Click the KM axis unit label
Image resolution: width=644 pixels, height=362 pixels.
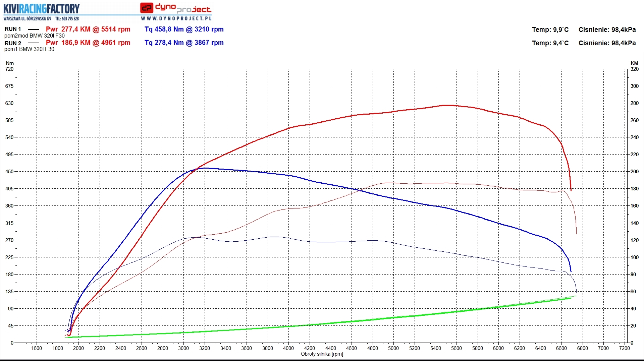pyautogui.click(x=634, y=63)
